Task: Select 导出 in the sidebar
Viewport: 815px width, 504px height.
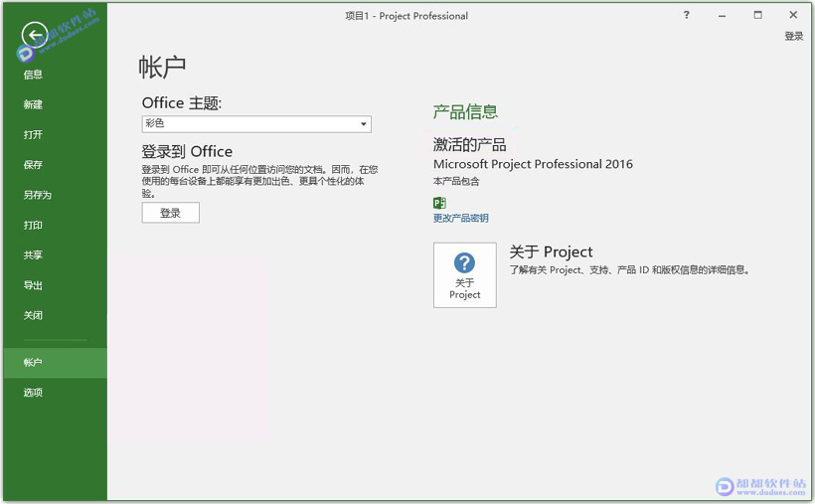Action: 33,285
